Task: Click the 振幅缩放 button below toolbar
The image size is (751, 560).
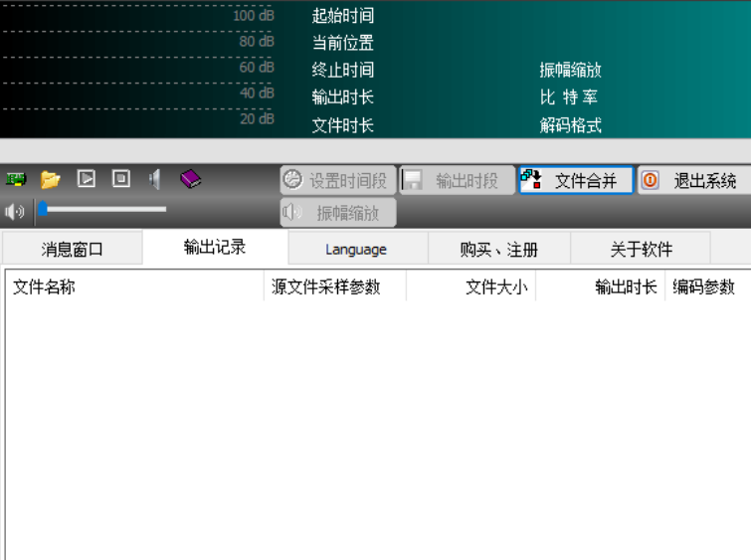Action: click(338, 212)
